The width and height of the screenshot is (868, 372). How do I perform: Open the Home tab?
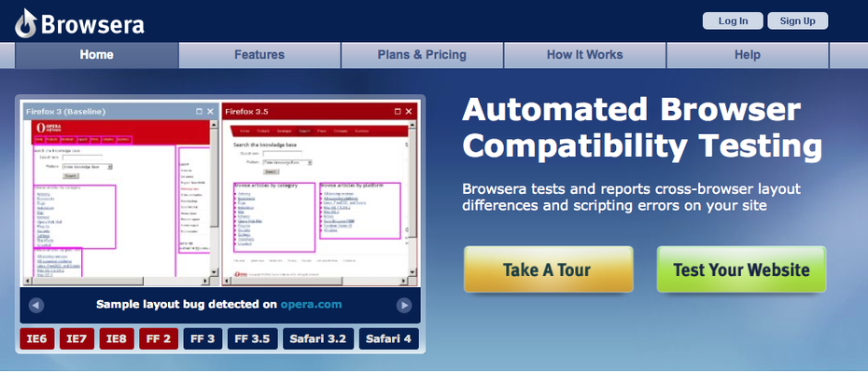(97, 55)
